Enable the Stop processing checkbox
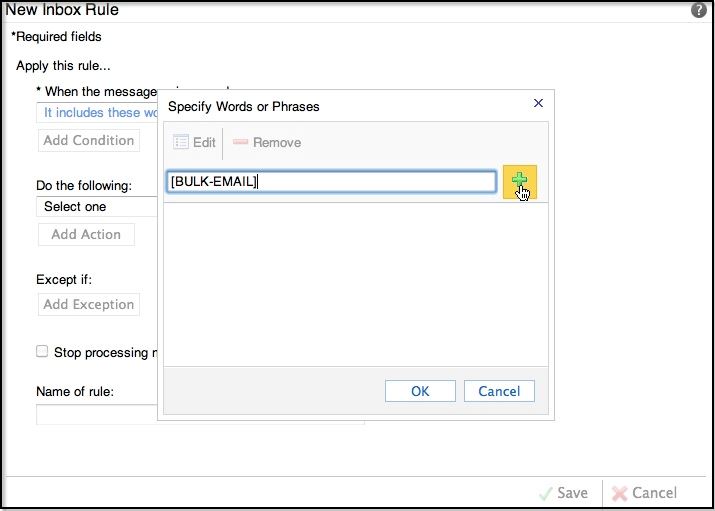715x511 pixels. pos(42,351)
